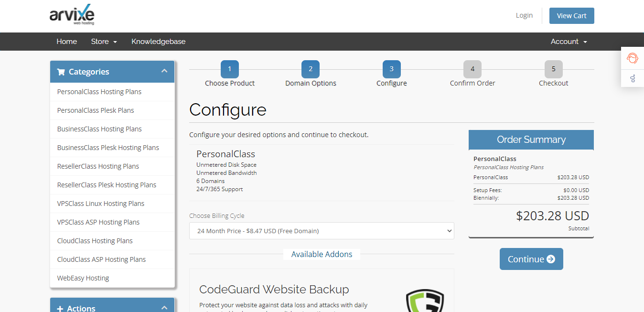Open PersonalClass Hosting Plans category
Screen dimensions: 644x312
point(112,92)
